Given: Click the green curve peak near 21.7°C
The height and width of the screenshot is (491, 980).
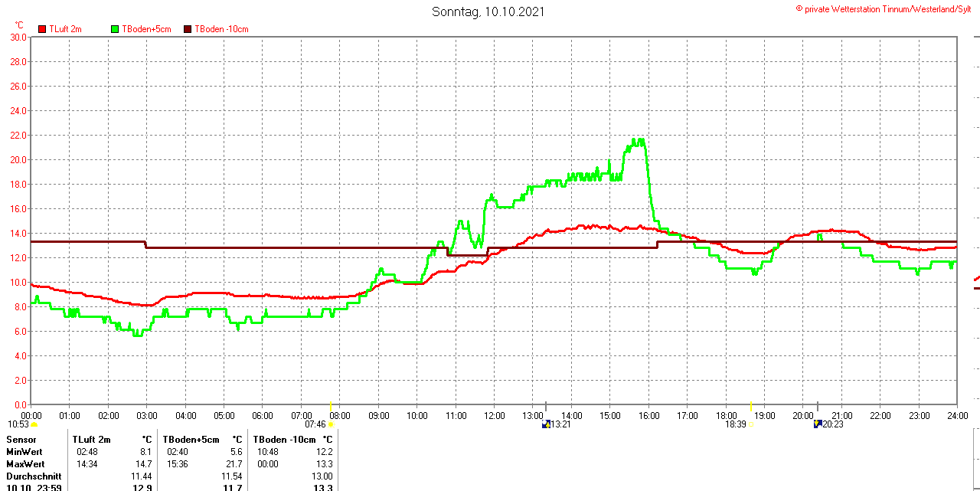Looking at the screenshot, I should 637,140.
